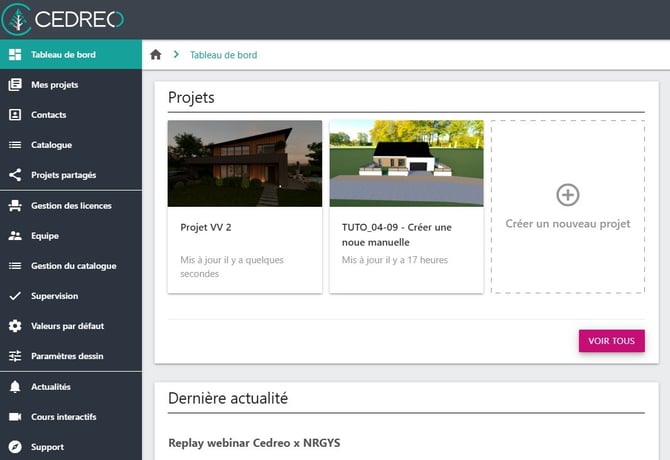
Task: Open the TUTO_04-09 project thumbnail
Action: [406, 163]
